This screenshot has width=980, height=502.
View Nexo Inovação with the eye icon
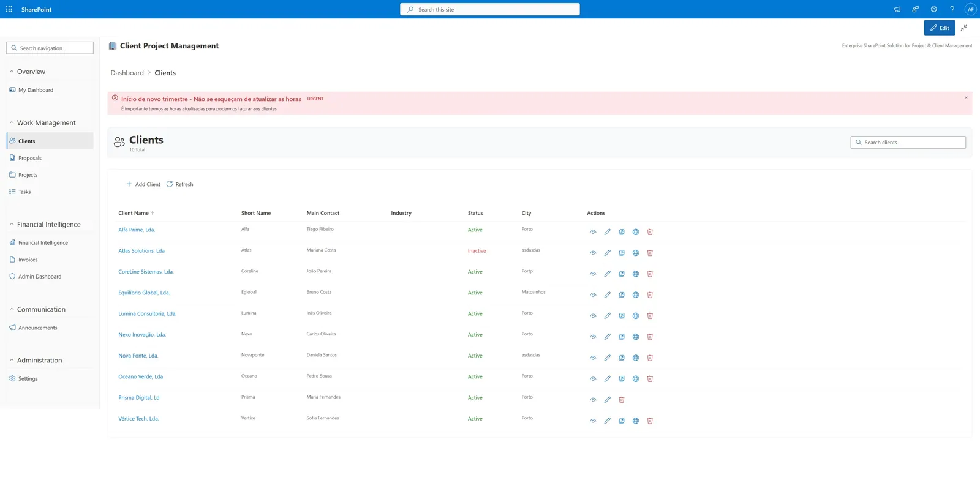tap(593, 337)
